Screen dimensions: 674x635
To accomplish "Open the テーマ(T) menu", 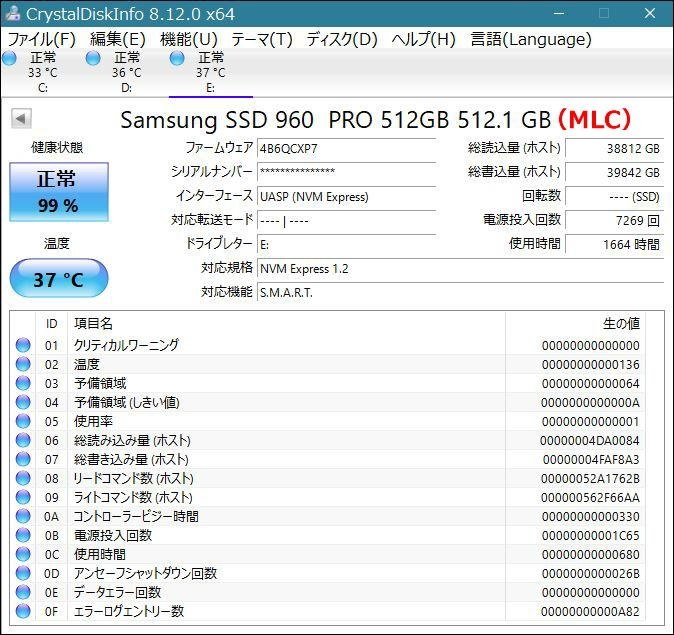I will 262,40.
